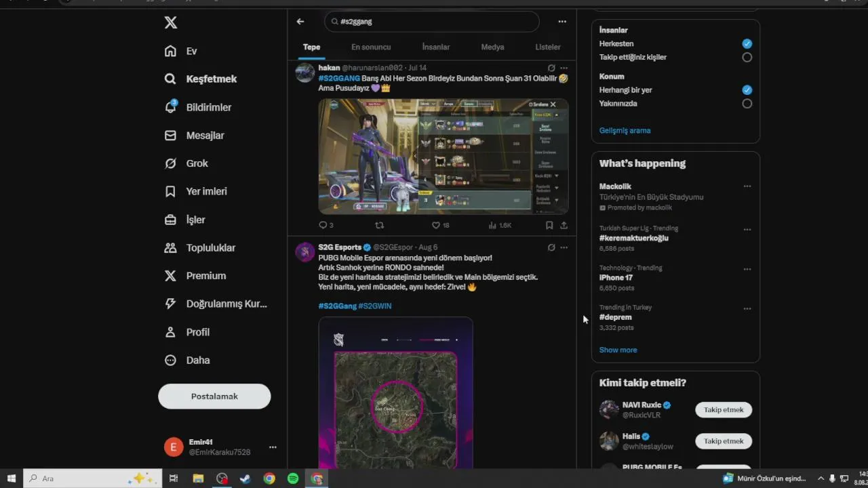
Task: Click the #S2GWIN hashtag
Action: coord(375,306)
